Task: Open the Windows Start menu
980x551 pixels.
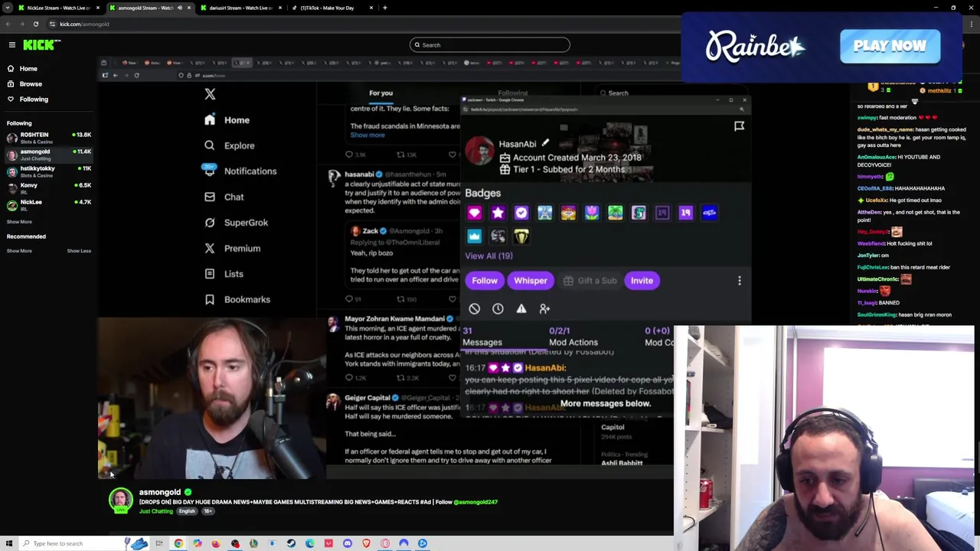Action: coord(8,543)
